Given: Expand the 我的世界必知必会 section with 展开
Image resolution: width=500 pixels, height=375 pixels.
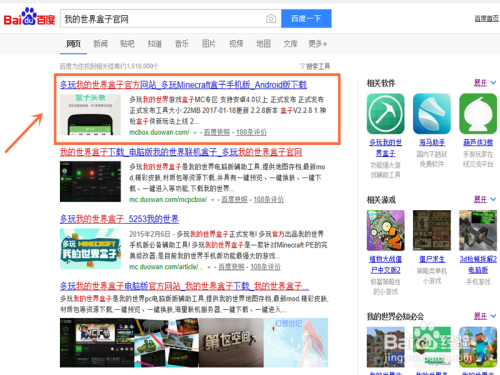Looking at the screenshot, I should (485, 316).
